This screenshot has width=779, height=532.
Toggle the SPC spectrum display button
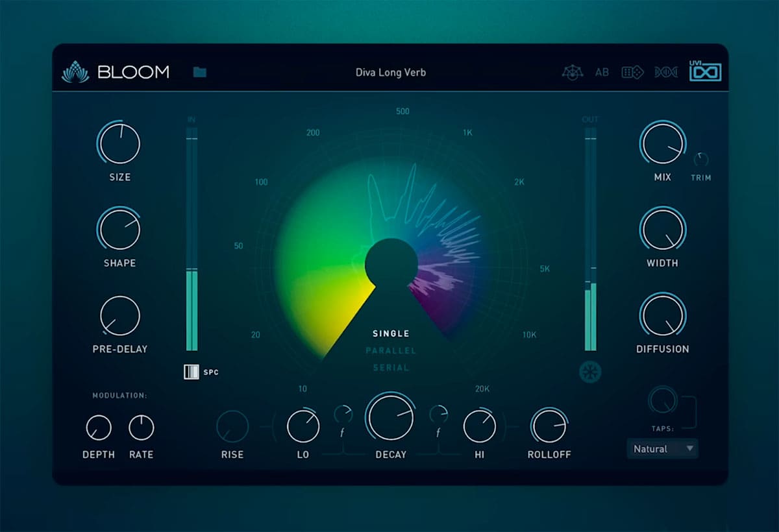point(191,372)
